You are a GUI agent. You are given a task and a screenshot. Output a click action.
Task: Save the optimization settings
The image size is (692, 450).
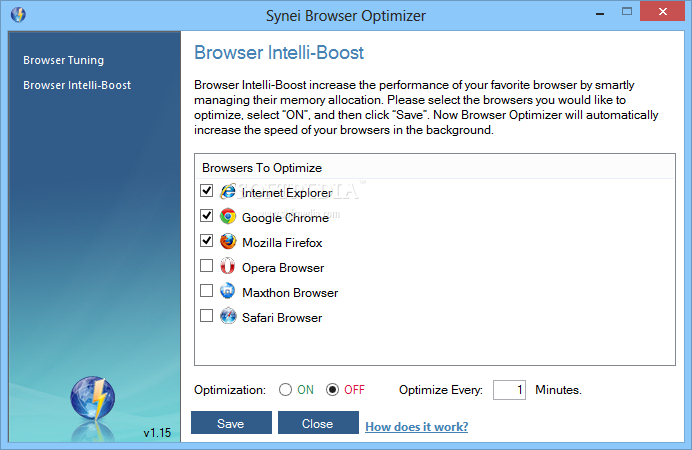click(x=231, y=423)
